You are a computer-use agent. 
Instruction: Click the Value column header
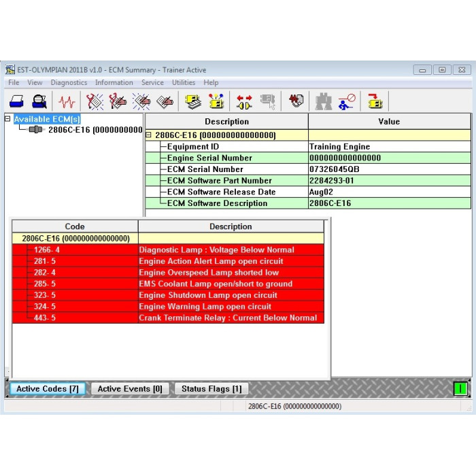point(389,122)
